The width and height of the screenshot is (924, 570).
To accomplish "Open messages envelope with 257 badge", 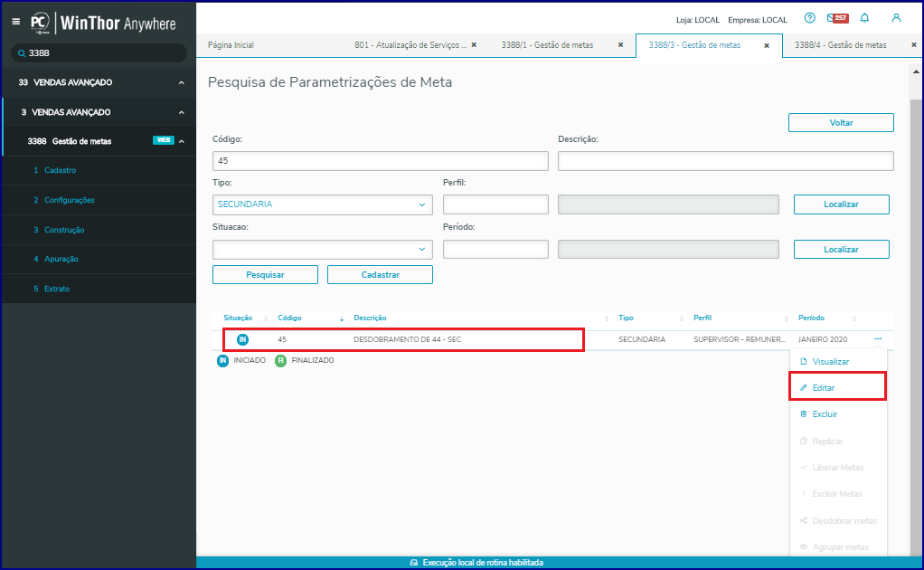I will 837,18.
